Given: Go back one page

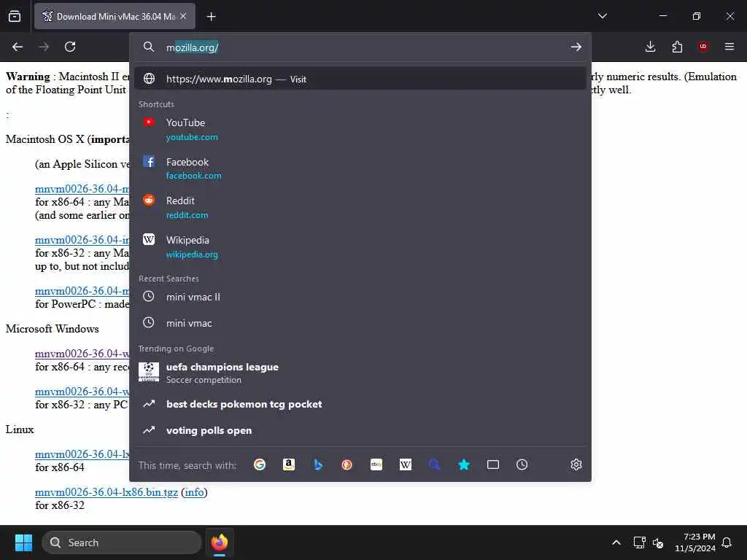Looking at the screenshot, I should [18, 47].
